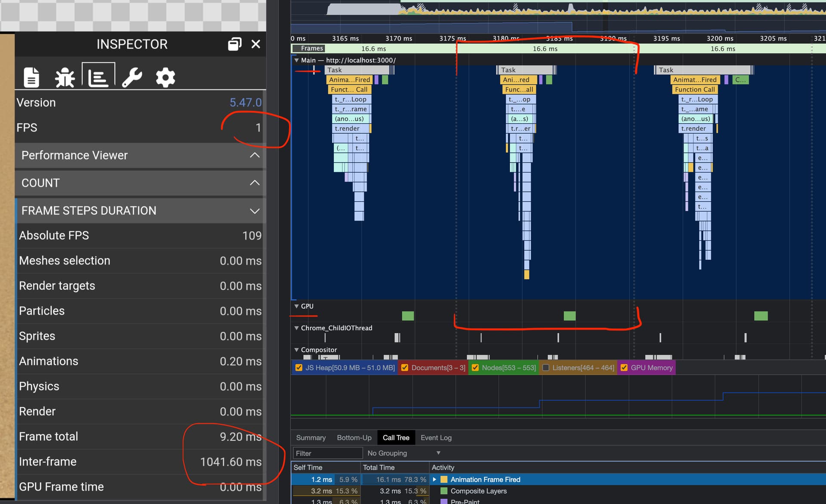
Task: Open the Properties document icon tab
Action: pos(31,77)
